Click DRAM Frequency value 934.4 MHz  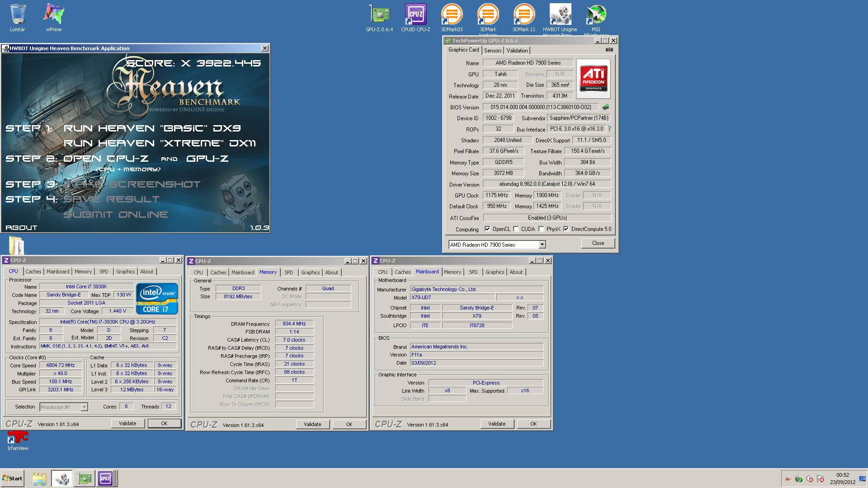pyautogui.click(x=294, y=324)
